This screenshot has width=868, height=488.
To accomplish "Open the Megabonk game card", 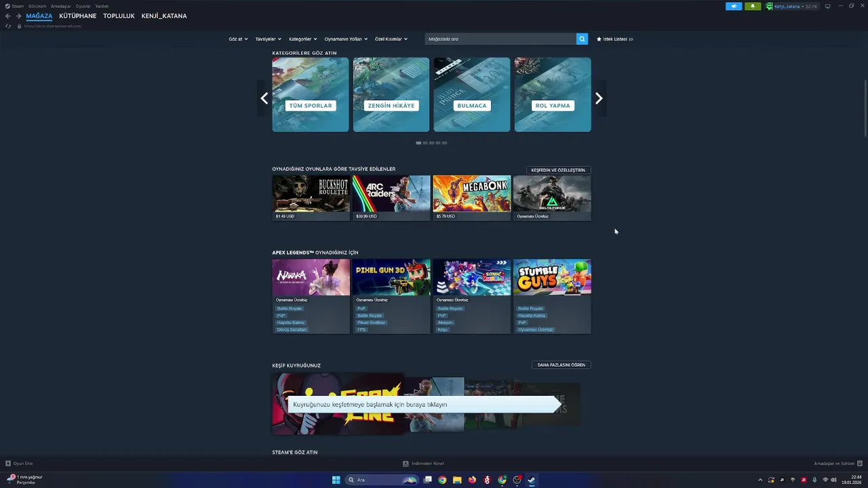I will [472, 198].
